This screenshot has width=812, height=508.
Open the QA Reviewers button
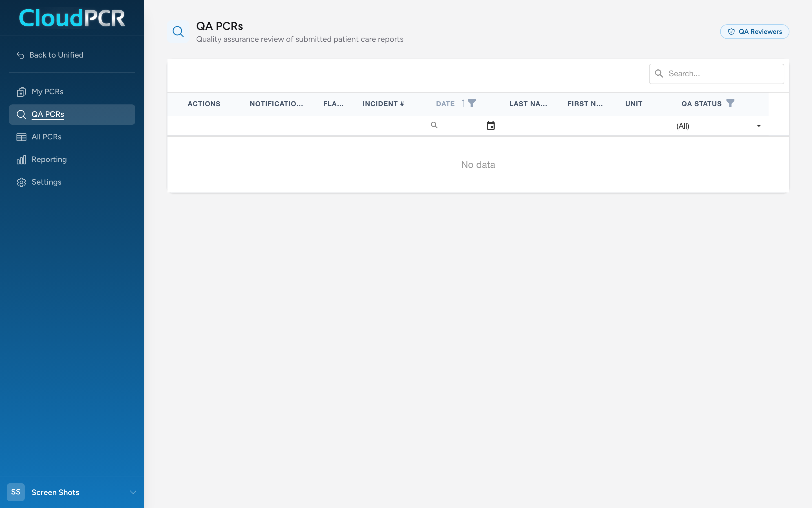(x=754, y=32)
